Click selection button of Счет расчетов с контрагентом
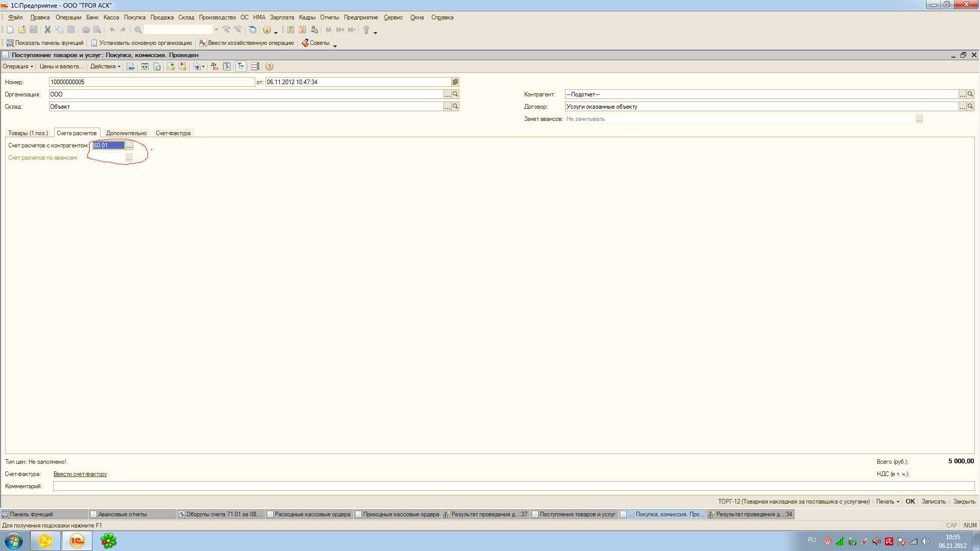Viewport: 980px width, 551px height. tap(129, 145)
